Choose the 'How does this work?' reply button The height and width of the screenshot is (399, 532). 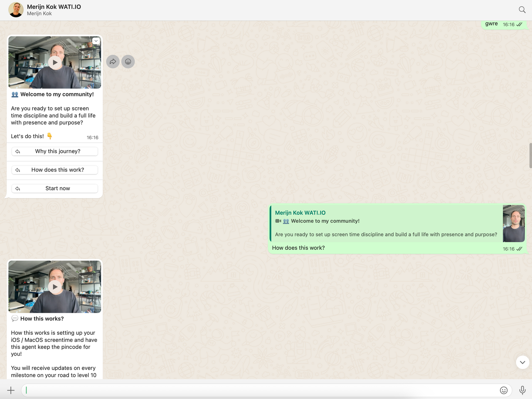click(55, 170)
